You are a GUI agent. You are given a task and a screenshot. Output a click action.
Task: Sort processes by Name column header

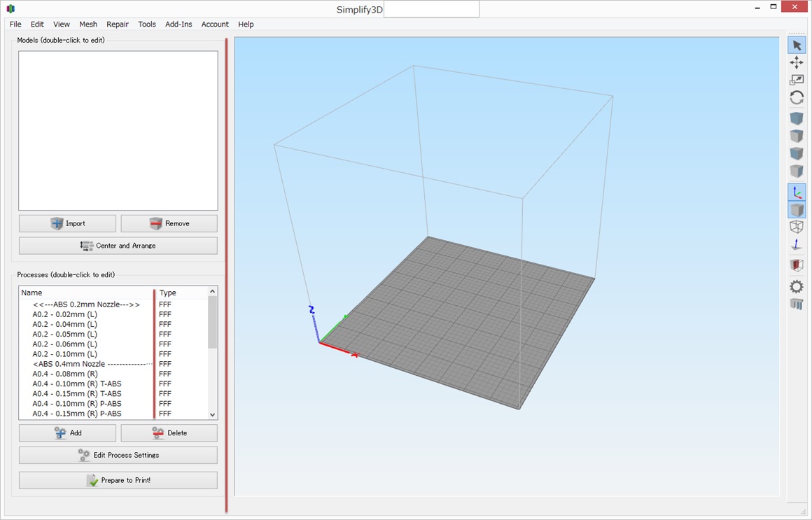coord(86,293)
